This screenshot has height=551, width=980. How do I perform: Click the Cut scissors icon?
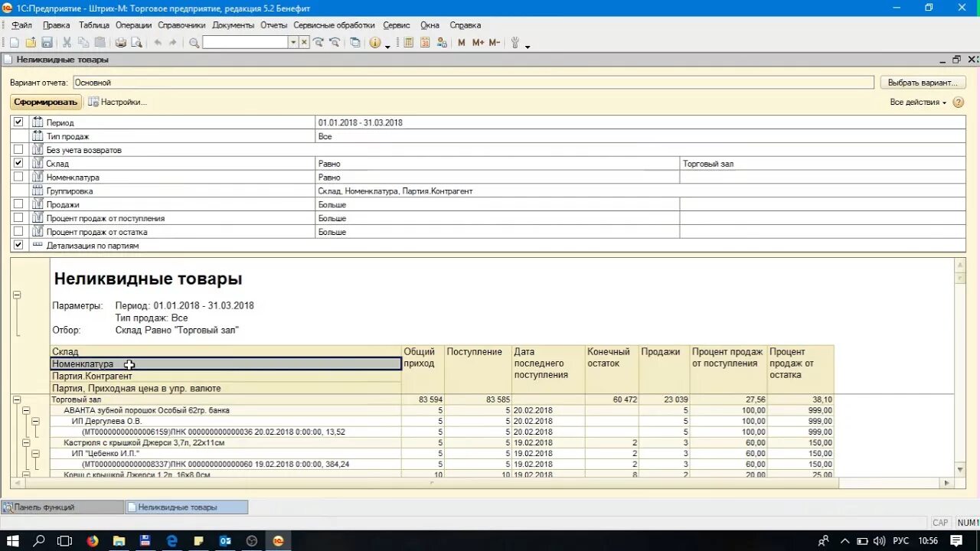[x=67, y=43]
